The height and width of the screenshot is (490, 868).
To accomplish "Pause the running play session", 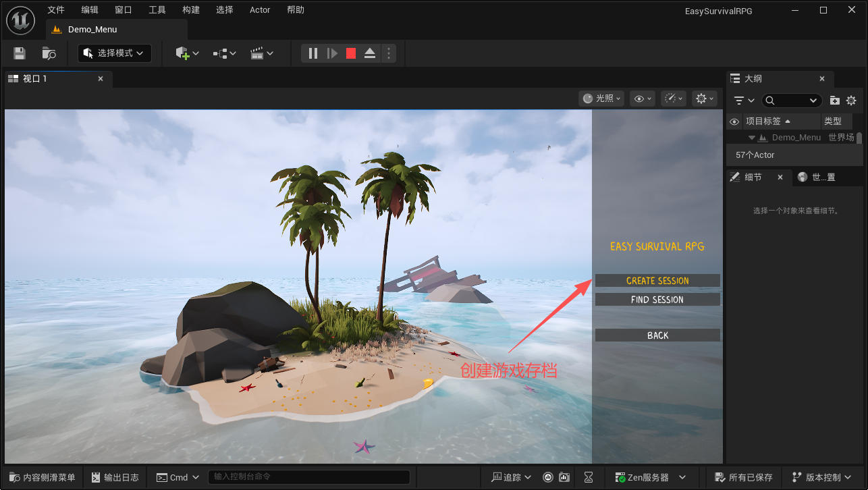I will 313,53.
